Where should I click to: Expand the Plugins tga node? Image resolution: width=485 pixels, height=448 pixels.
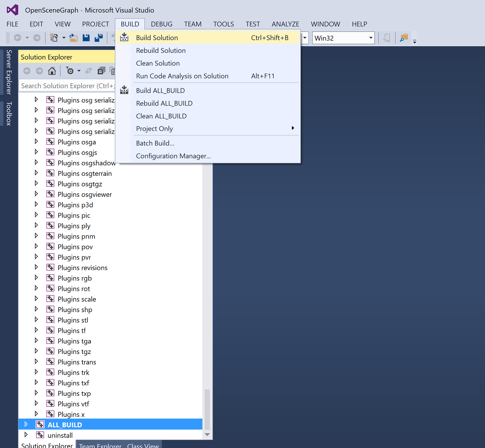click(36, 340)
